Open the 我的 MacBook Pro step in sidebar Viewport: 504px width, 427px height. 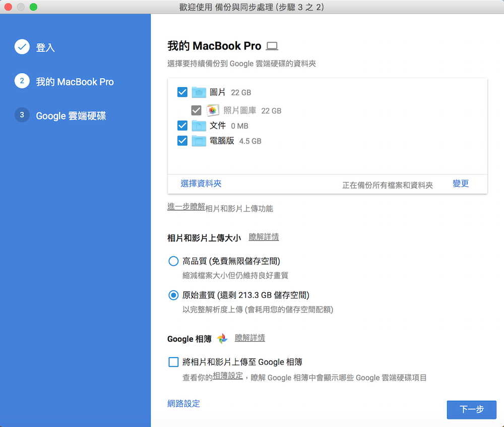(x=75, y=82)
